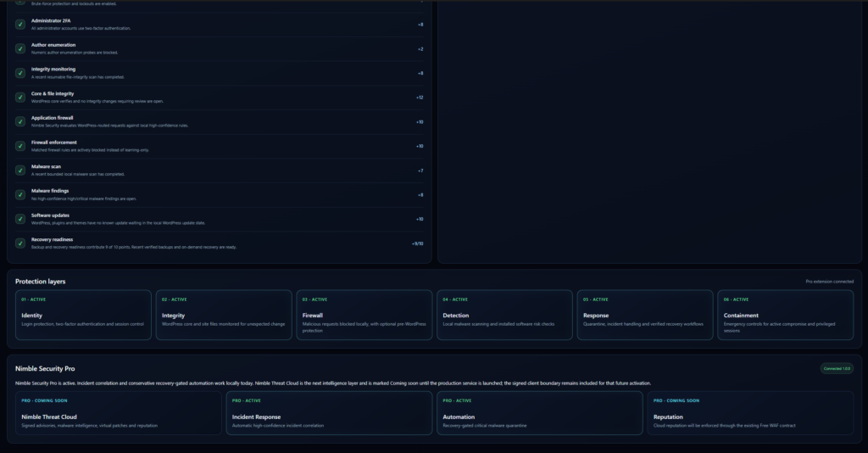Click the 'Malware findings' row title
The height and width of the screenshot is (453, 868).
50,191
